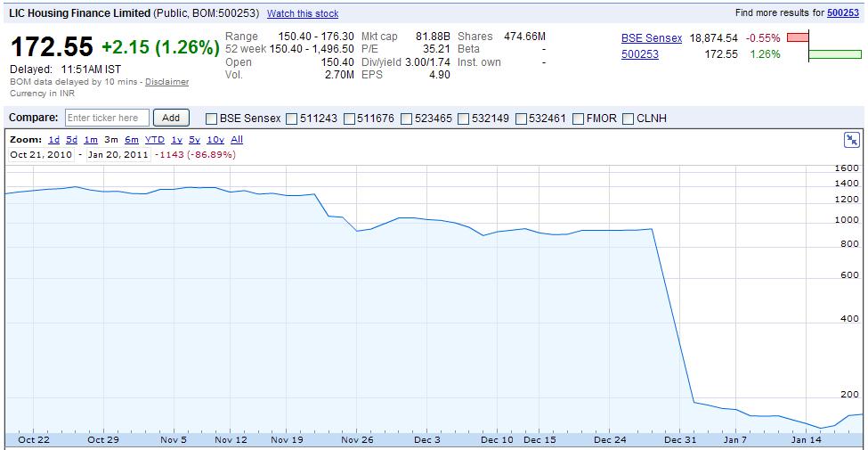Show All history in chart zoom
The width and height of the screenshot is (868, 450).
[237, 140]
